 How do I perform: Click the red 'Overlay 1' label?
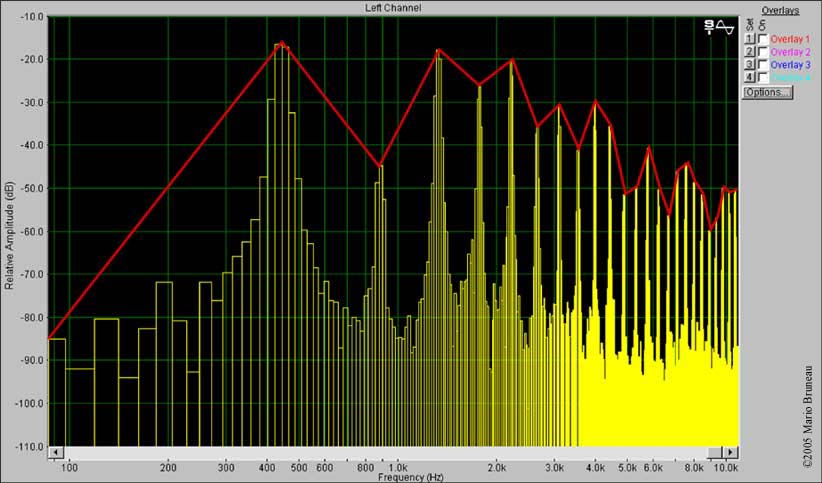[790, 39]
